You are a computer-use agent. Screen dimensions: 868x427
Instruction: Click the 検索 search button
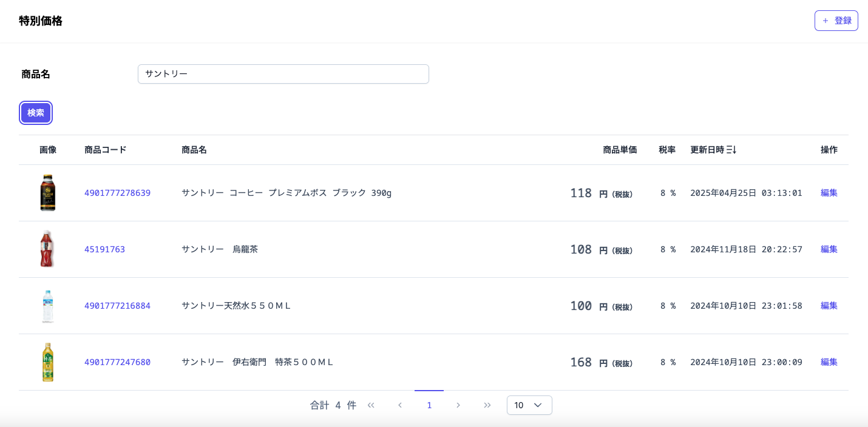click(36, 113)
